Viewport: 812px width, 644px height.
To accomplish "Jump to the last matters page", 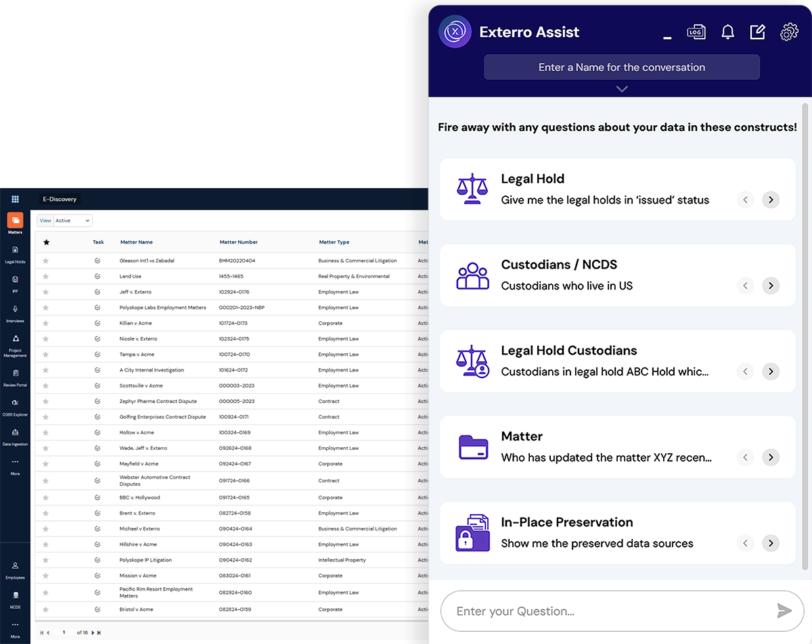I will pyautogui.click(x=99, y=632).
